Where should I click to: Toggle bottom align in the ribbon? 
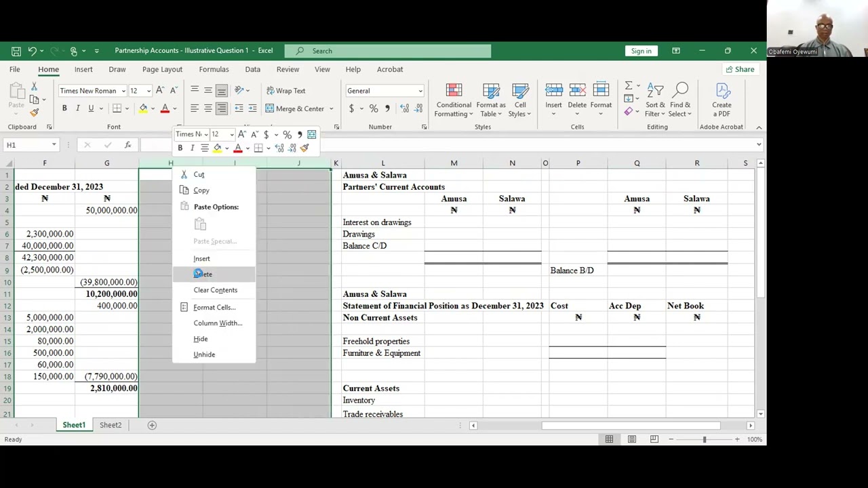pos(221,91)
